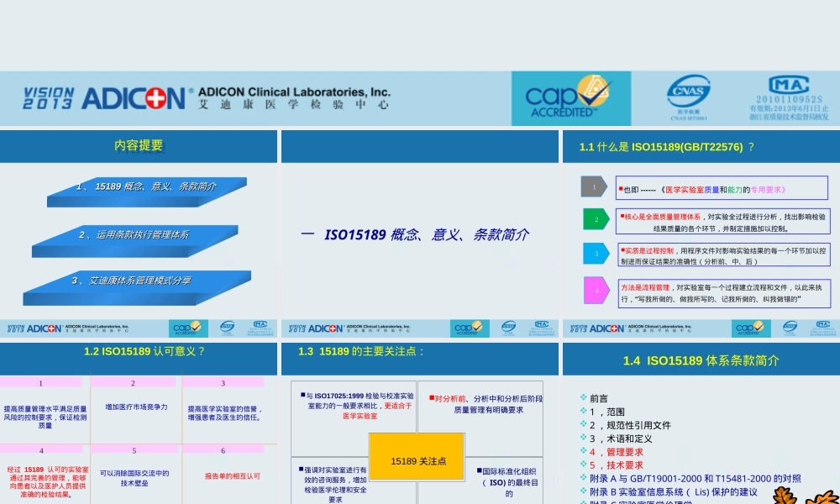Click small CAP badge in slide 1.1 footer
This screenshot has height=504, width=840.
pos(751,328)
